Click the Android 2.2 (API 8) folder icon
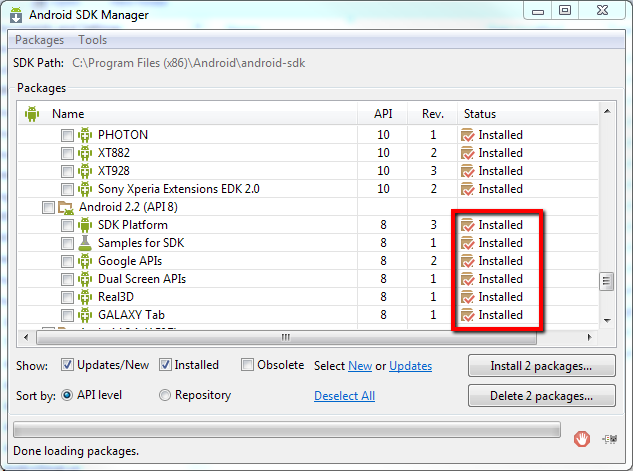 coord(66,207)
